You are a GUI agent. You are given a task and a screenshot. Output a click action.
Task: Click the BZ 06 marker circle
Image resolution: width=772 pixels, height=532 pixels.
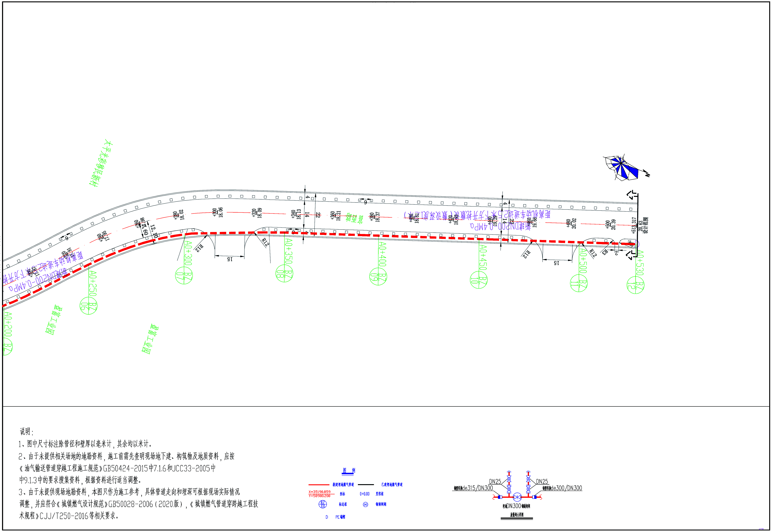[88, 306]
